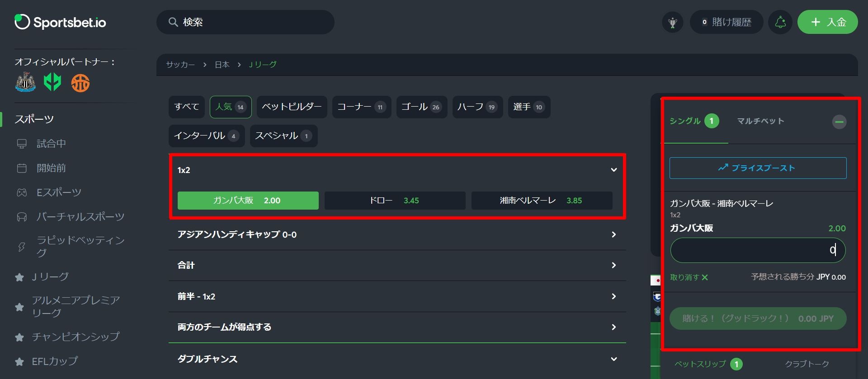
Task: Deselect ガンバ大阪 2.00 odds
Action: pyautogui.click(x=248, y=201)
